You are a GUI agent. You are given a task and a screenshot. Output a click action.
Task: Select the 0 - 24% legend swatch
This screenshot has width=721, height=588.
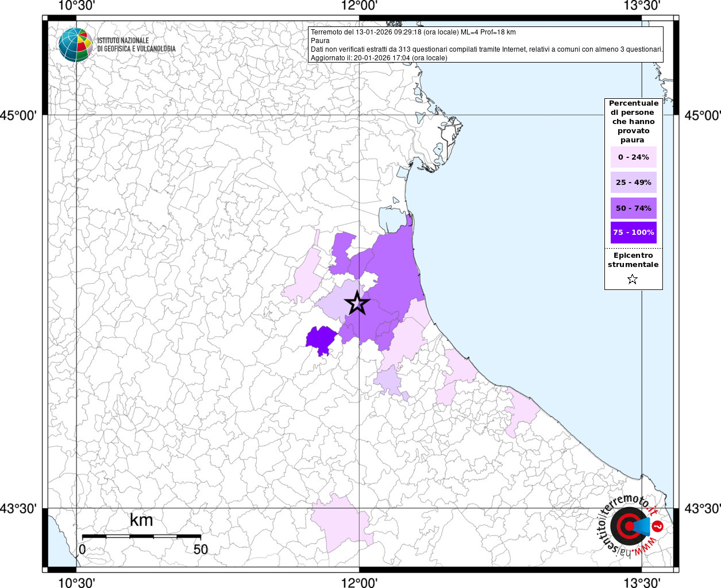pyautogui.click(x=634, y=157)
